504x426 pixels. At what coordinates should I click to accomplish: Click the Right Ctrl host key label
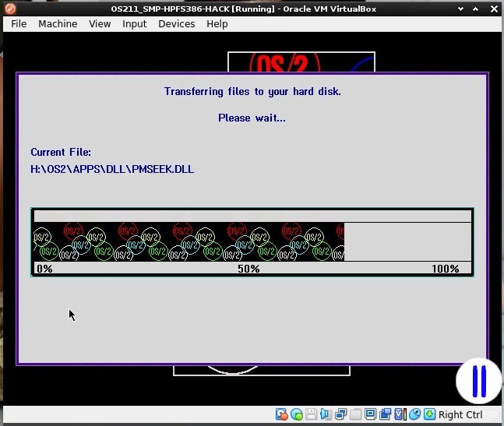[460, 415]
